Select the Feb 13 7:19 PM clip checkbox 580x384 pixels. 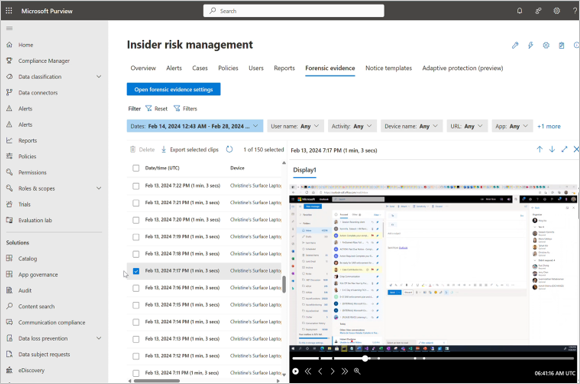[x=136, y=237]
